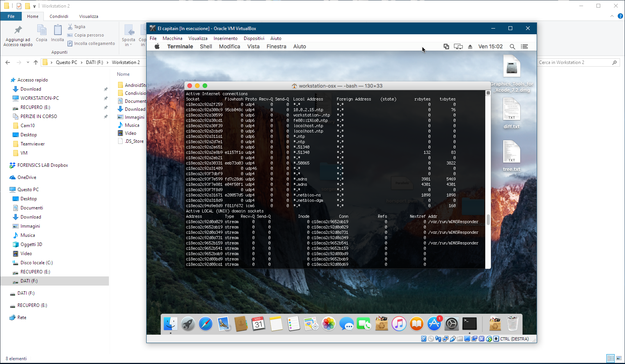Select Disco locale (C:) drive
This screenshot has width=625, height=364.
point(37,263)
